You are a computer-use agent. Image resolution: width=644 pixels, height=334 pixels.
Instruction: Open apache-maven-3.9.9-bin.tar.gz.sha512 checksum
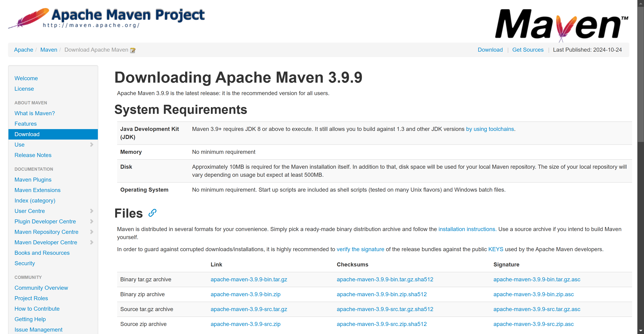pyautogui.click(x=385, y=280)
